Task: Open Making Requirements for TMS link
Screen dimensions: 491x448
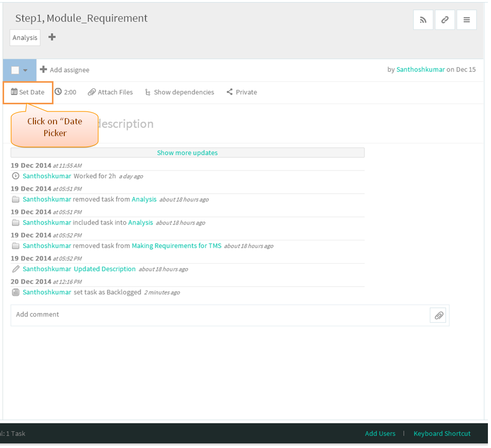Action: tap(177, 246)
